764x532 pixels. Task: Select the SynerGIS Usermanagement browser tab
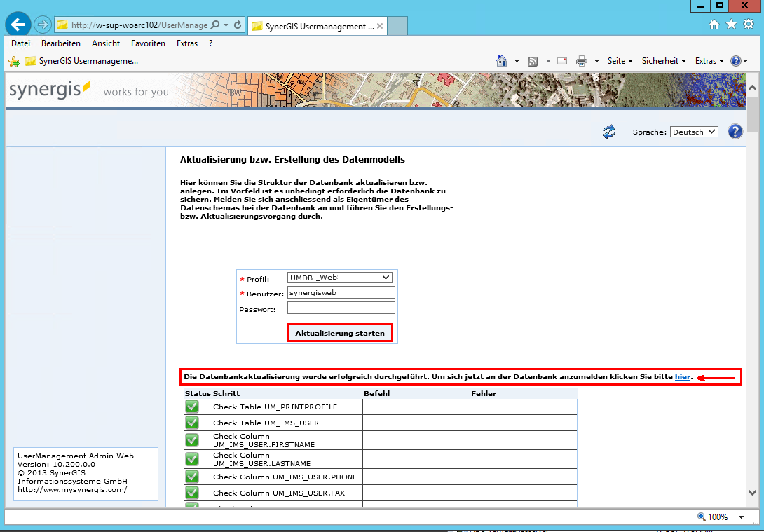(x=314, y=25)
